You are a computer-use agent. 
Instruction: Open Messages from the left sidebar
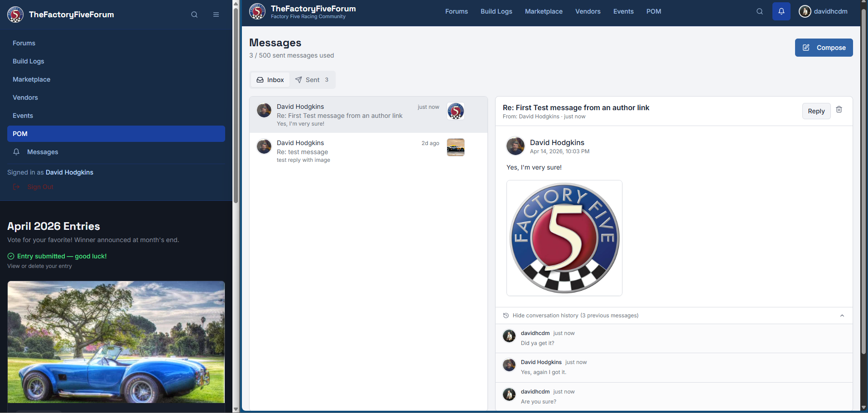(116, 152)
